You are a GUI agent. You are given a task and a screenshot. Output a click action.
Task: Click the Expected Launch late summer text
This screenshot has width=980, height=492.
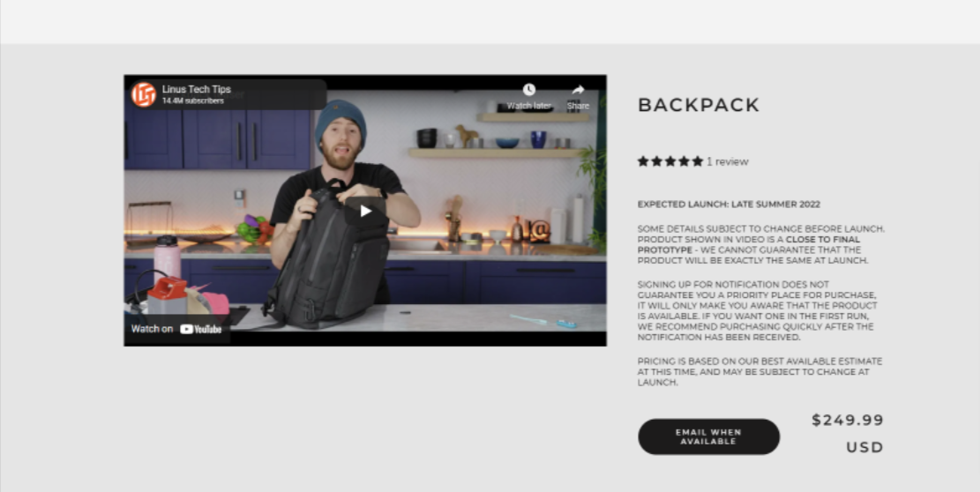click(729, 205)
